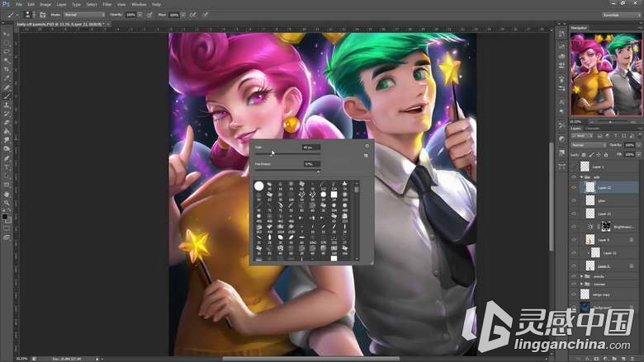Open the Layer menu
The width and height of the screenshot is (644, 362).
click(x=61, y=4)
